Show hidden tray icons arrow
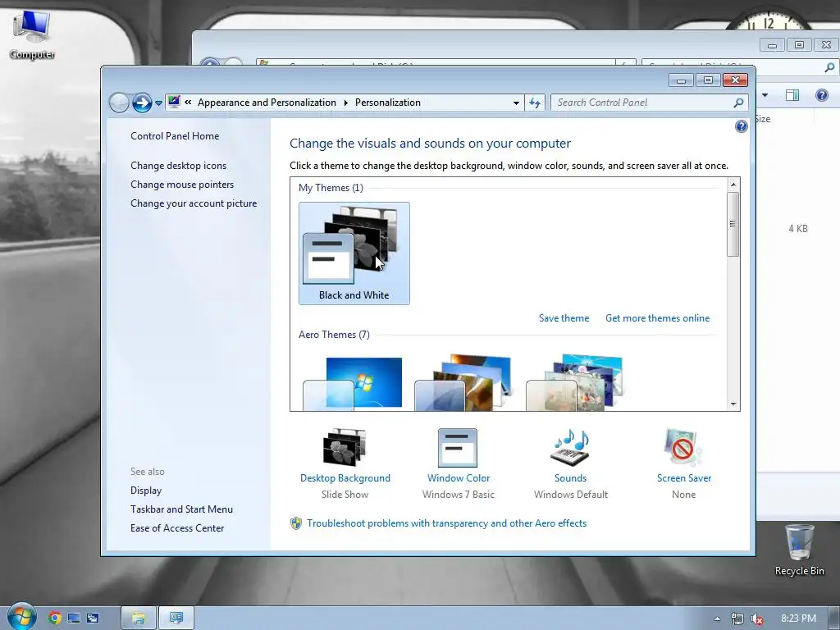The width and height of the screenshot is (840, 630). 717,619
